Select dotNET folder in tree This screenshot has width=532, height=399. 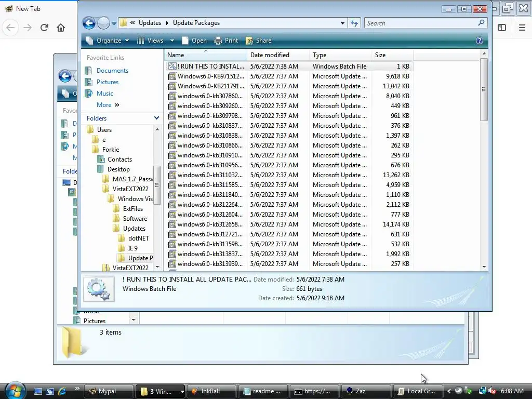[138, 238]
